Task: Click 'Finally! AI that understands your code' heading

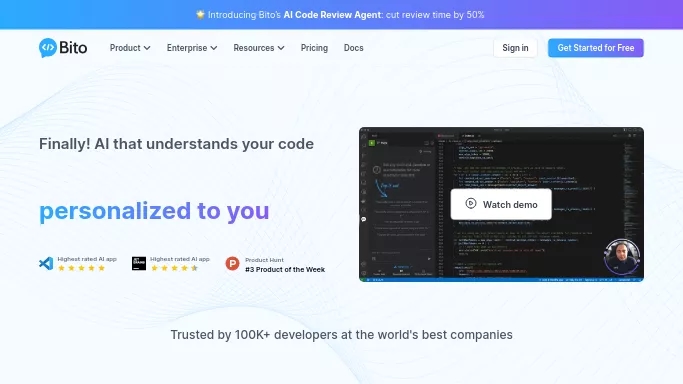Action: tap(176, 144)
